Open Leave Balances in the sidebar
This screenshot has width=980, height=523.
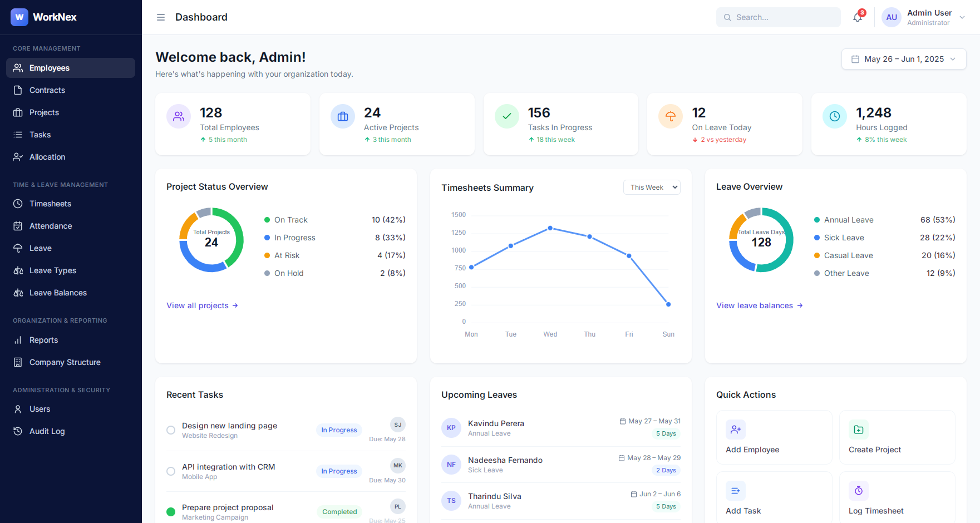71,293
